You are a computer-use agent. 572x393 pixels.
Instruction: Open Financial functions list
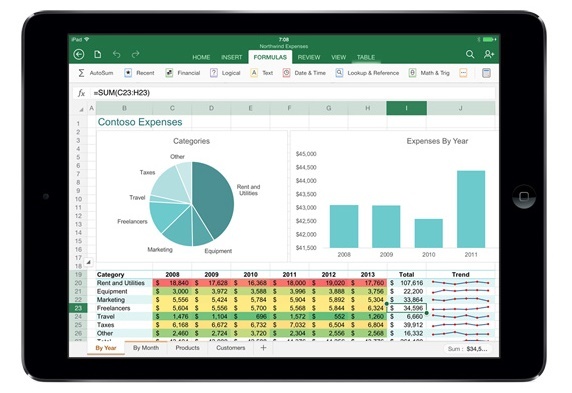(183, 73)
